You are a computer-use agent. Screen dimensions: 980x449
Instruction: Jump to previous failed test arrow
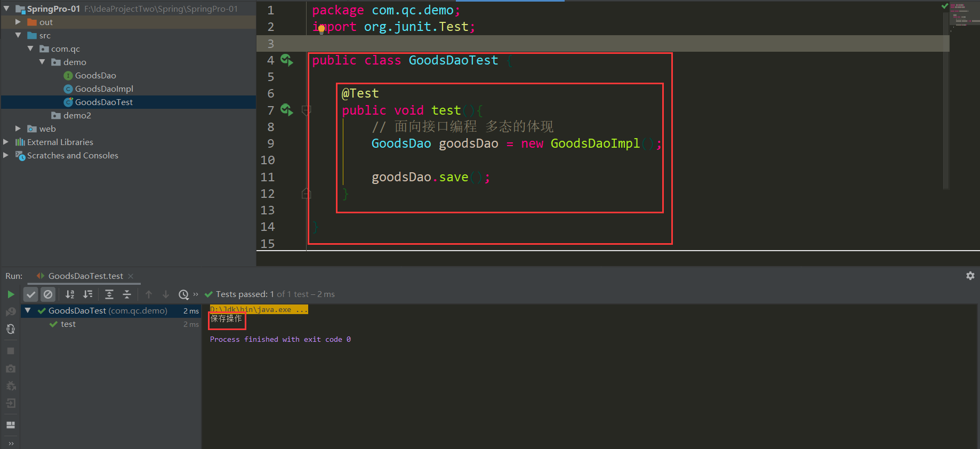[x=149, y=294]
